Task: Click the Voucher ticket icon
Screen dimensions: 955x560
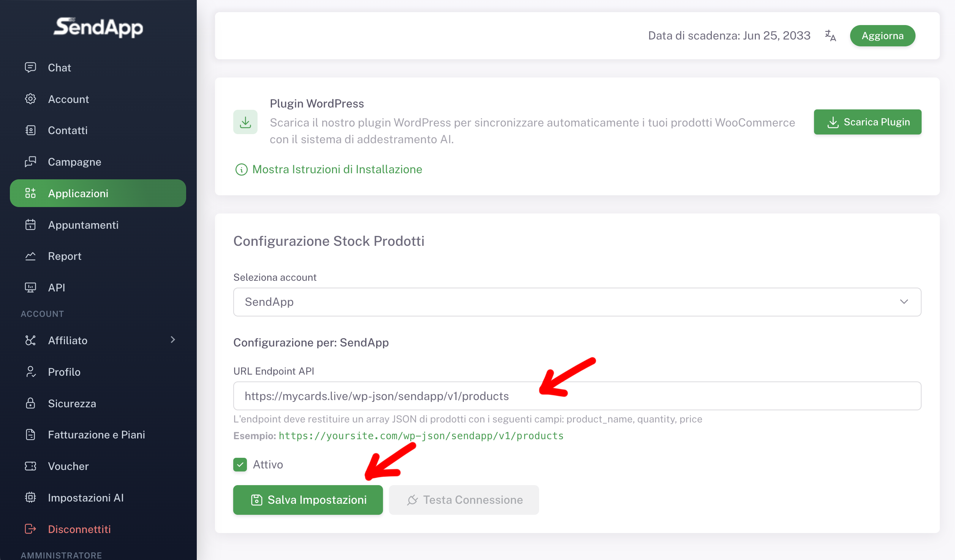Action: [30, 466]
